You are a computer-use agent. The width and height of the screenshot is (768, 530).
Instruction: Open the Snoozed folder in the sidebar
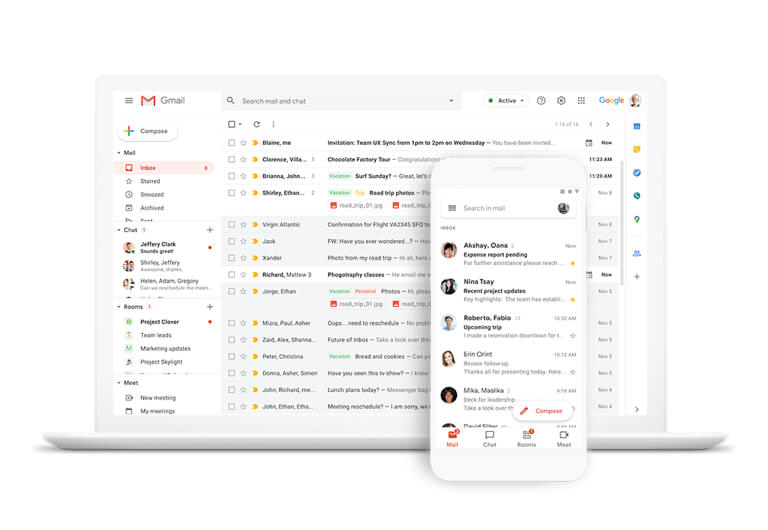(151, 195)
